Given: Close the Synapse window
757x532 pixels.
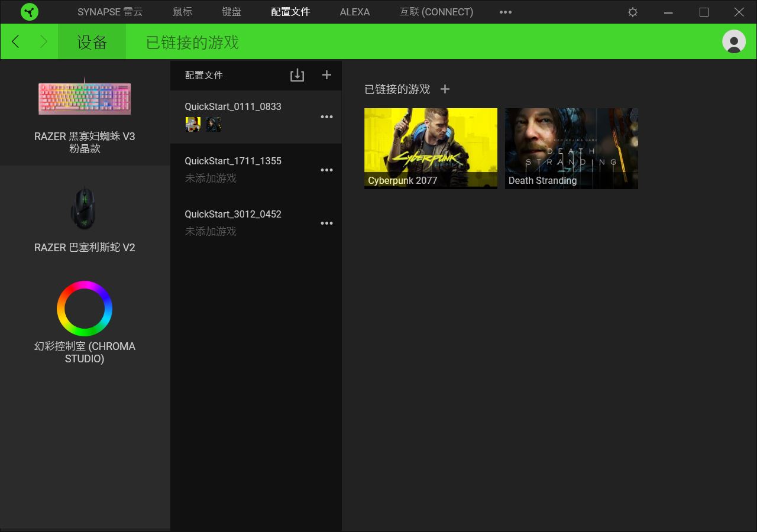Looking at the screenshot, I should (739, 12).
